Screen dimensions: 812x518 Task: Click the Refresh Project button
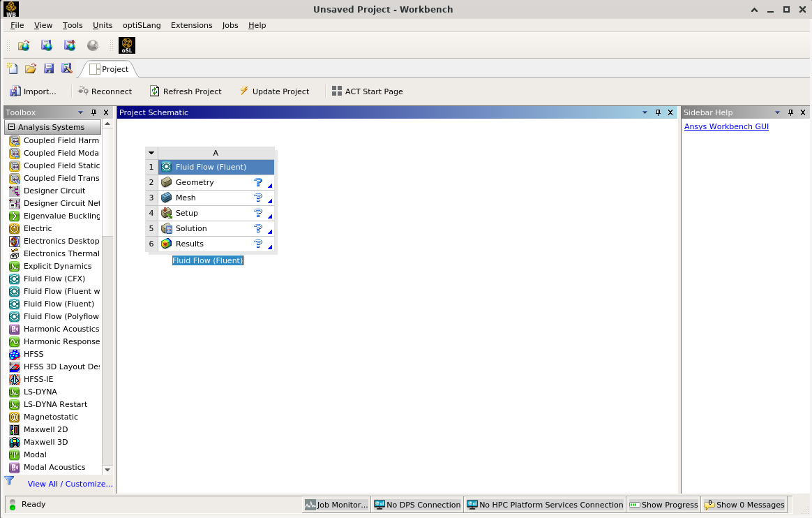[x=186, y=91]
